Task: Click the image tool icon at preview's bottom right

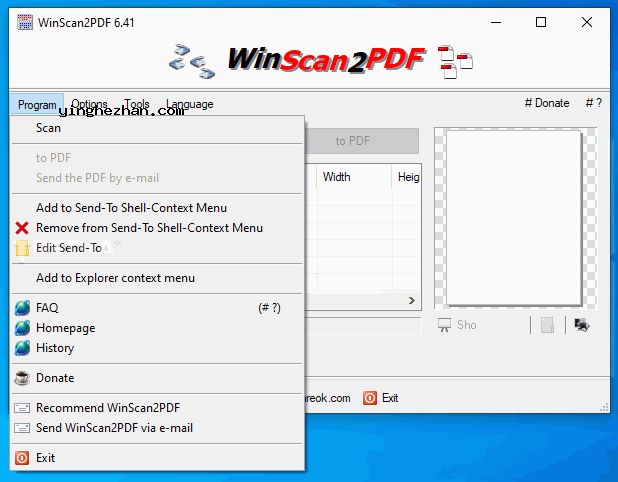Action: click(582, 325)
